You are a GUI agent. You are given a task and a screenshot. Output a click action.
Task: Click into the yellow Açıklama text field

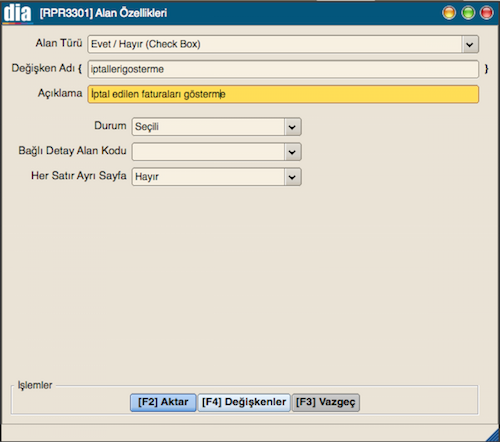(x=283, y=94)
